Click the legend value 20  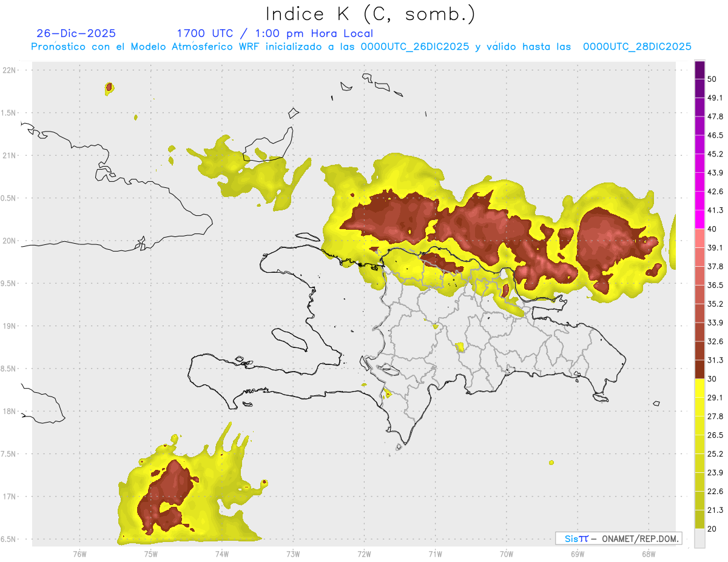(x=712, y=529)
